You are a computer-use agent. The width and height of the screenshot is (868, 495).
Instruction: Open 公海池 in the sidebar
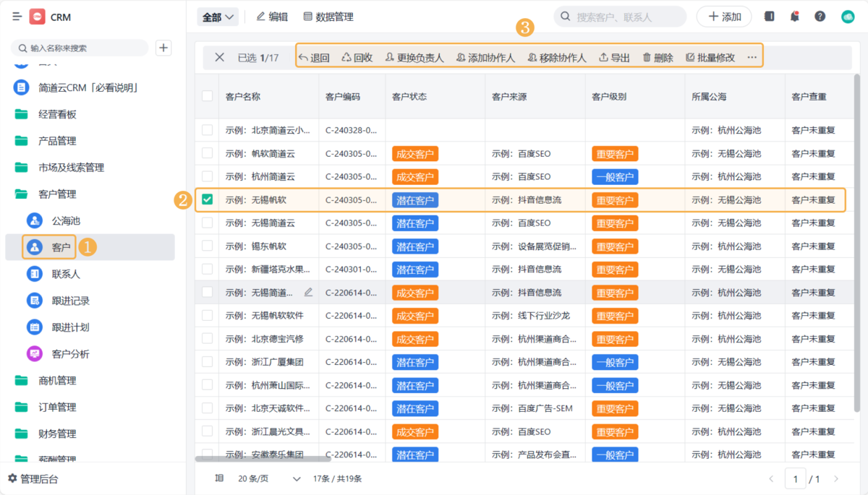tap(65, 220)
